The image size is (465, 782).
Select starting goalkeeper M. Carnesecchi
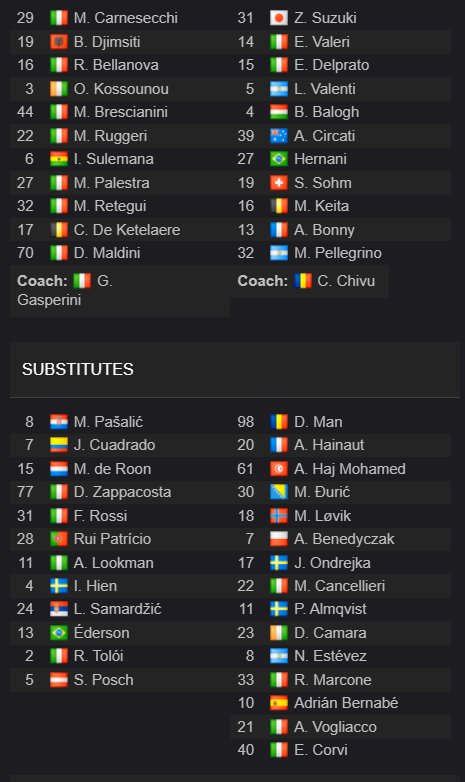point(126,18)
